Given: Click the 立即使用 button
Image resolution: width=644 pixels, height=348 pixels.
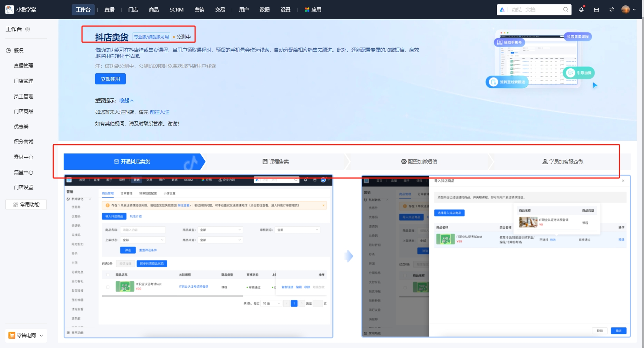Looking at the screenshot, I should pyautogui.click(x=110, y=79).
